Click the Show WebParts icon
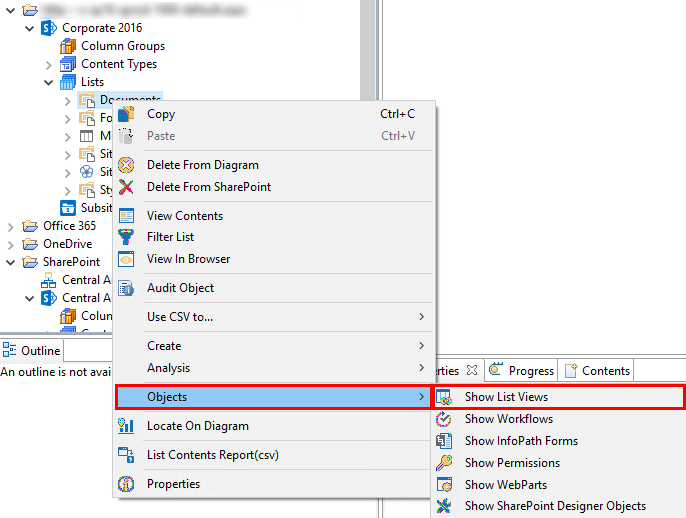The height and width of the screenshot is (518, 686). (x=444, y=484)
